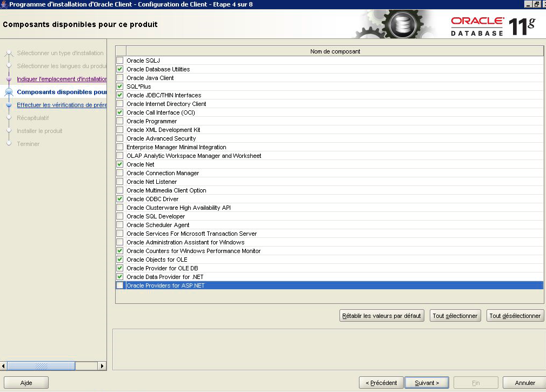The width and height of the screenshot is (546, 392).
Task: Enable Oracle Connection Manager checkbox
Action: click(x=120, y=173)
